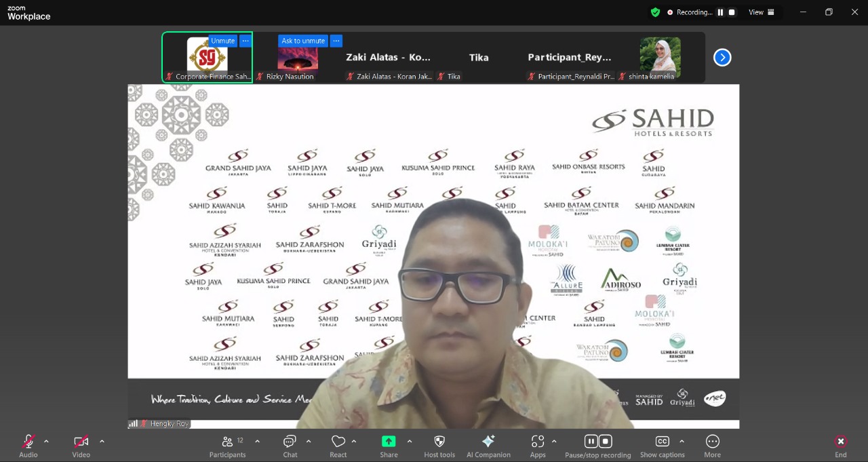This screenshot has height=462, width=868.
Task: Open the Participants panel
Action: (x=227, y=442)
